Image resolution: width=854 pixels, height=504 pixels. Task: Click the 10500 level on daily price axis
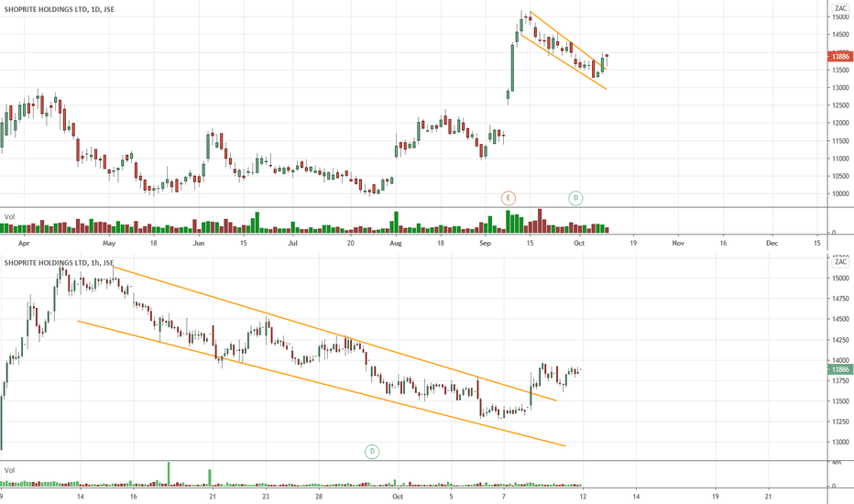click(840, 176)
